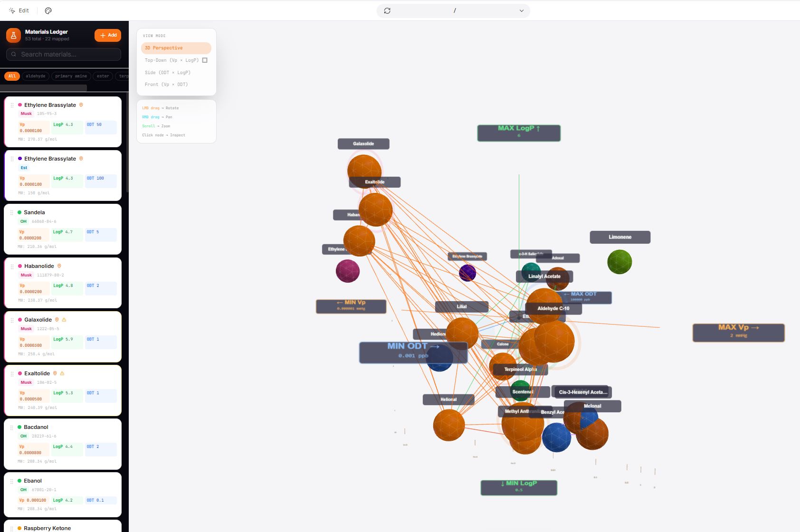Toggle the primary amine filter chip

(x=71, y=76)
